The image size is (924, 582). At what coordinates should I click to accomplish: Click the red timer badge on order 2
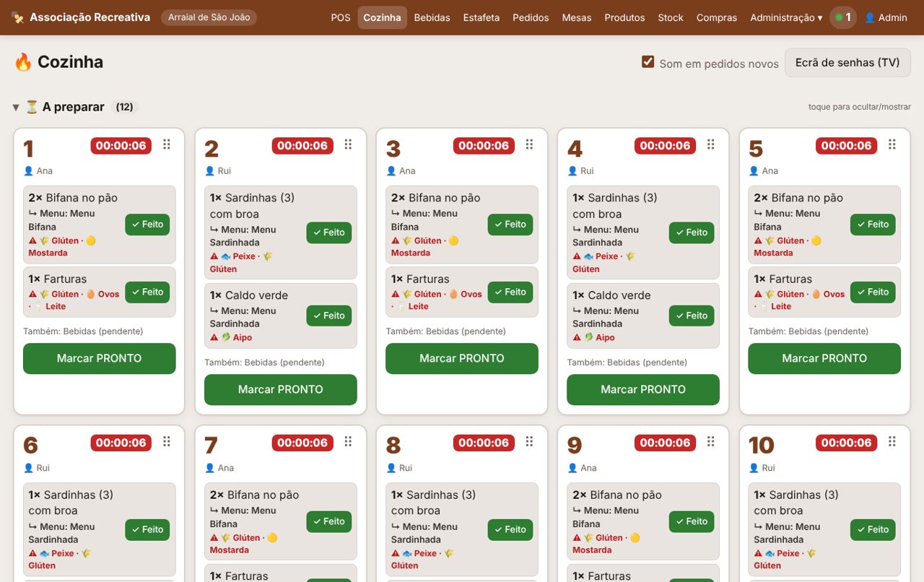pos(302,145)
